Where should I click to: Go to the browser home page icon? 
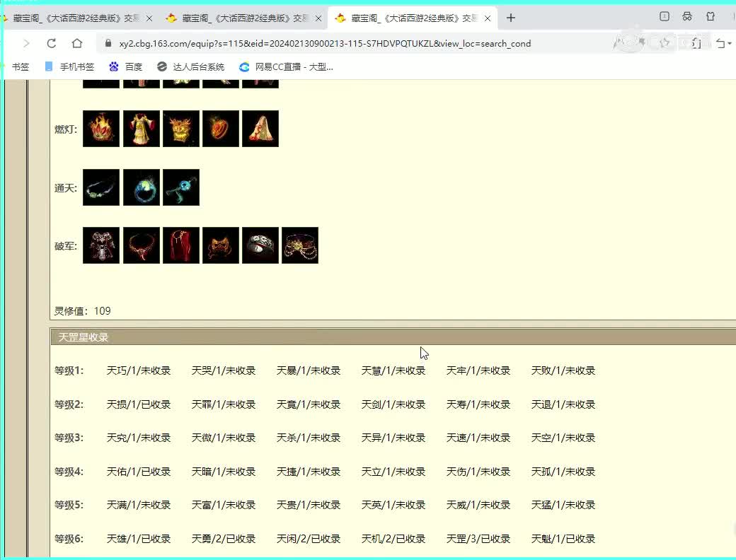[x=77, y=44]
